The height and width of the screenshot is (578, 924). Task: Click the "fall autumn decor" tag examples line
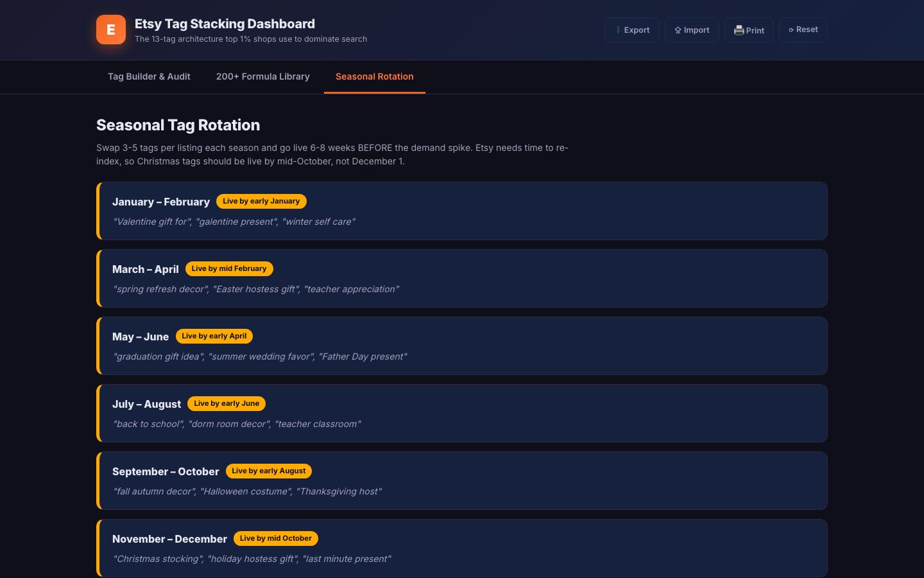tap(247, 491)
